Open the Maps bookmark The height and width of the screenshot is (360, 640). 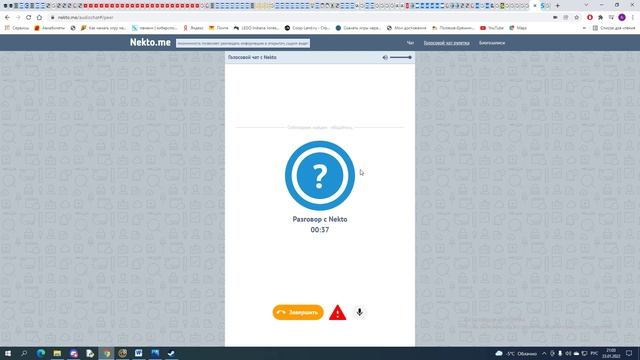click(x=518, y=28)
